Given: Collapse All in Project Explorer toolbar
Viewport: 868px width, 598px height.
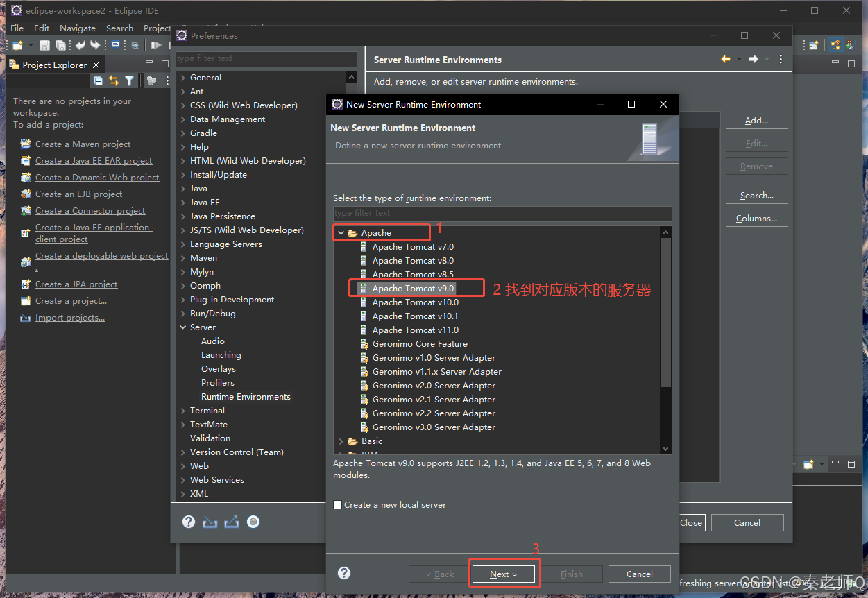Looking at the screenshot, I should 99,81.
